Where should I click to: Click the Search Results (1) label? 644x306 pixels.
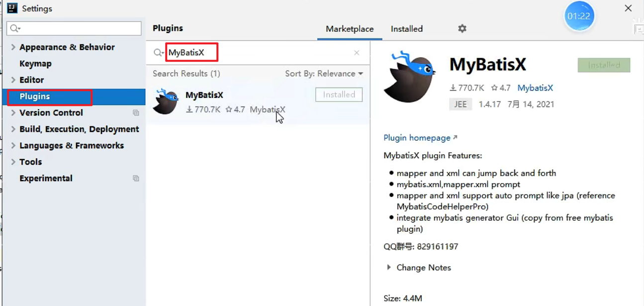pyautogui.click(x=186, y=74)
